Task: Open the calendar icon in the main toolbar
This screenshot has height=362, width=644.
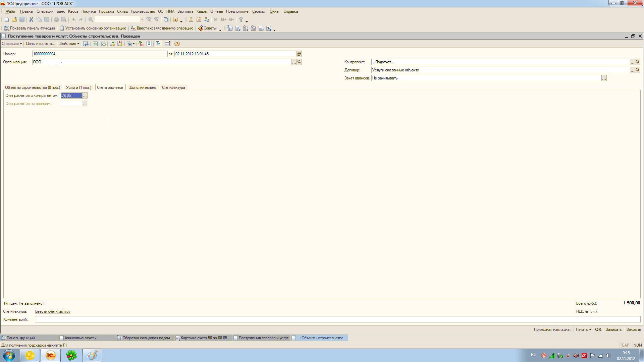Action: 199,19
